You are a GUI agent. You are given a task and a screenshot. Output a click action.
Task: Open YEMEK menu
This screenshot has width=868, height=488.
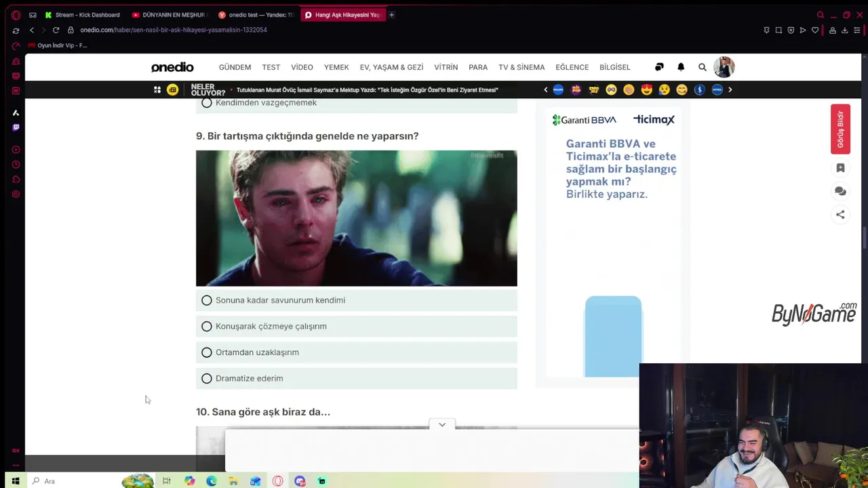click(x=336, y=67)
